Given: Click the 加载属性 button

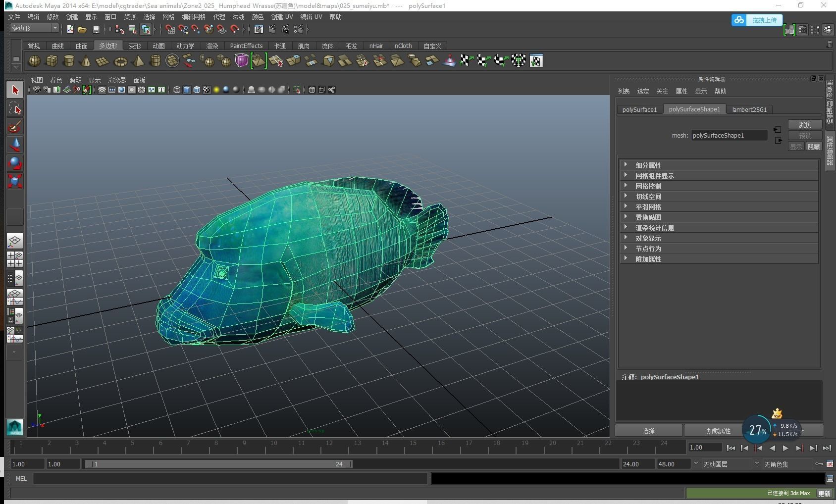Looking at the screenshot, I should tap(719, 431).
